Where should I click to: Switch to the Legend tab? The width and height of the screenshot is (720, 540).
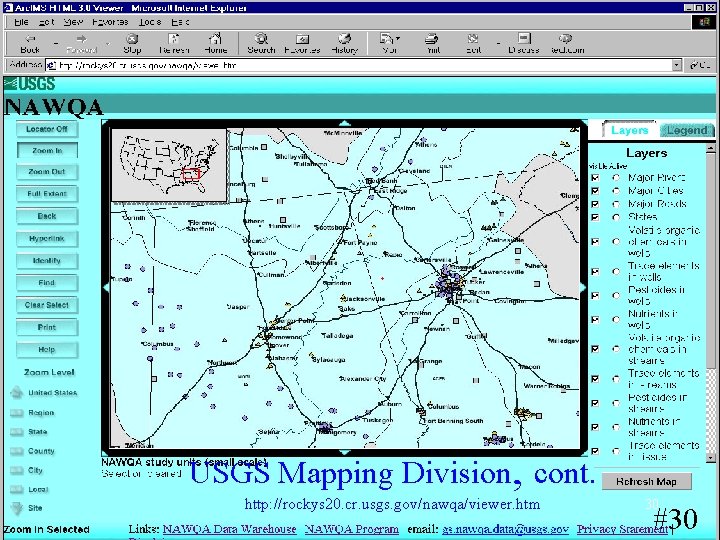tap(687, 130)
